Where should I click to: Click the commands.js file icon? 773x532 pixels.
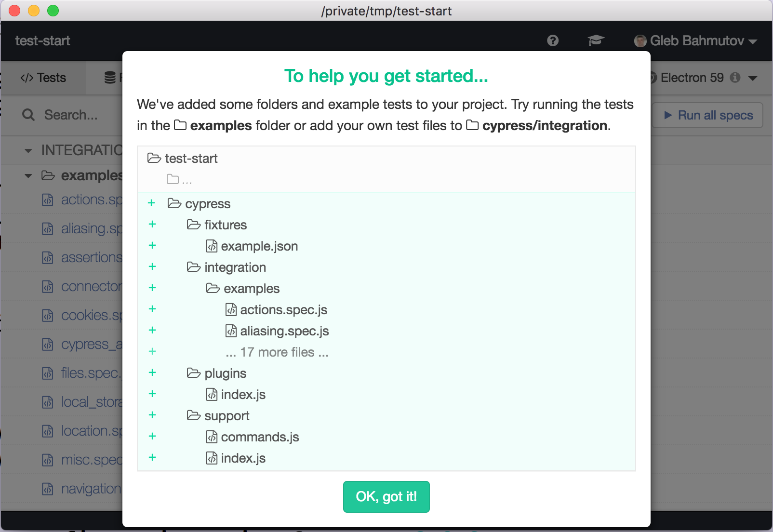(x=212, y=437)
